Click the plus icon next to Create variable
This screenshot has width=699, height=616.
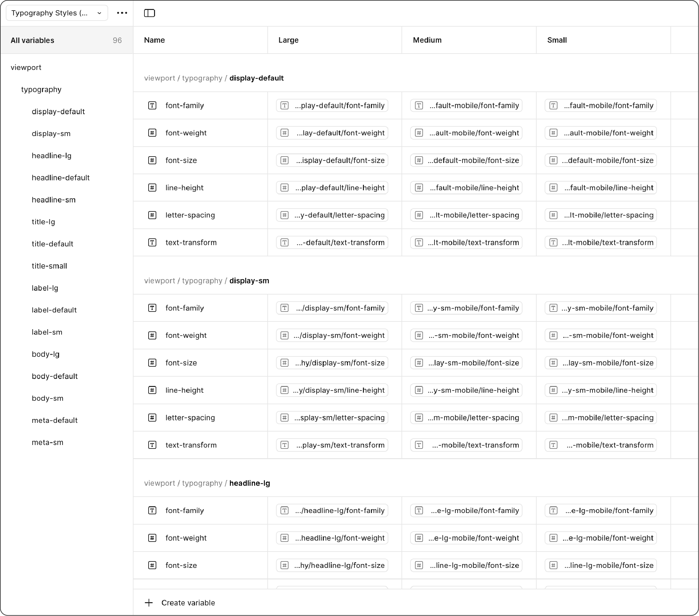tap(149, 603)
